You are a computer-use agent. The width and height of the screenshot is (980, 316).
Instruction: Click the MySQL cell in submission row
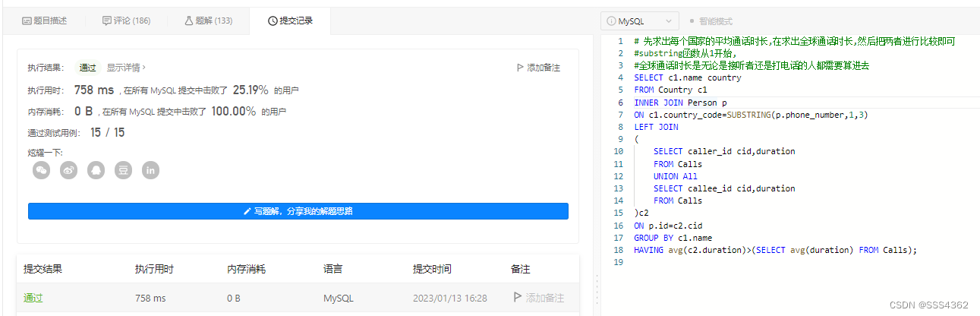(337, 299)
